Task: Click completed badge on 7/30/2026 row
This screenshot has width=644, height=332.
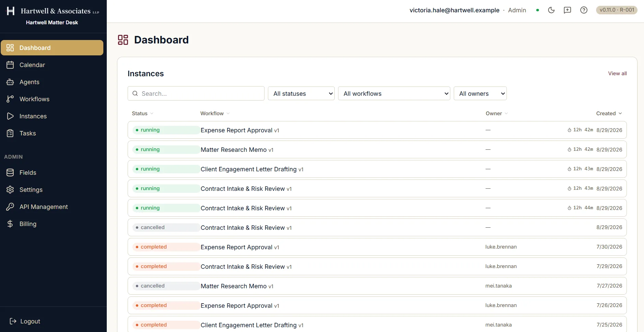Action: [166, 247]
